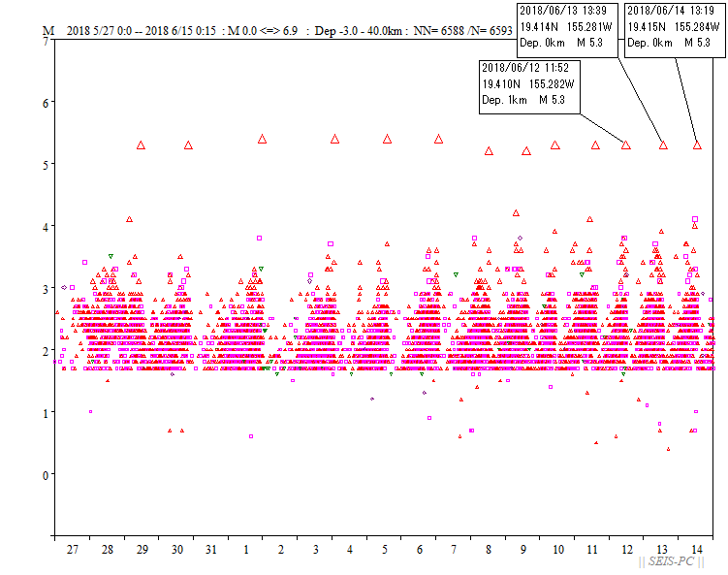Click the purple diamond at M 3.8 on June 9
The height and width of the screenshot is (575, 728).
pos(520,238)
